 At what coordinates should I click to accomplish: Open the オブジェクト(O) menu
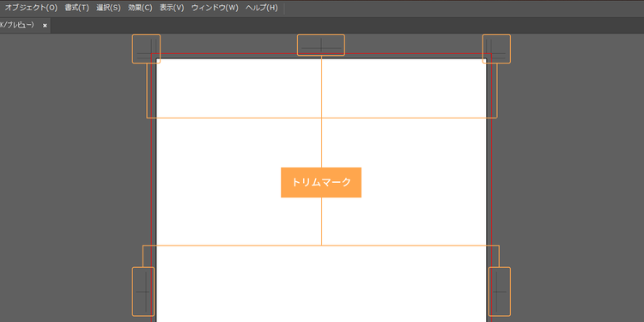pos(31,9)
